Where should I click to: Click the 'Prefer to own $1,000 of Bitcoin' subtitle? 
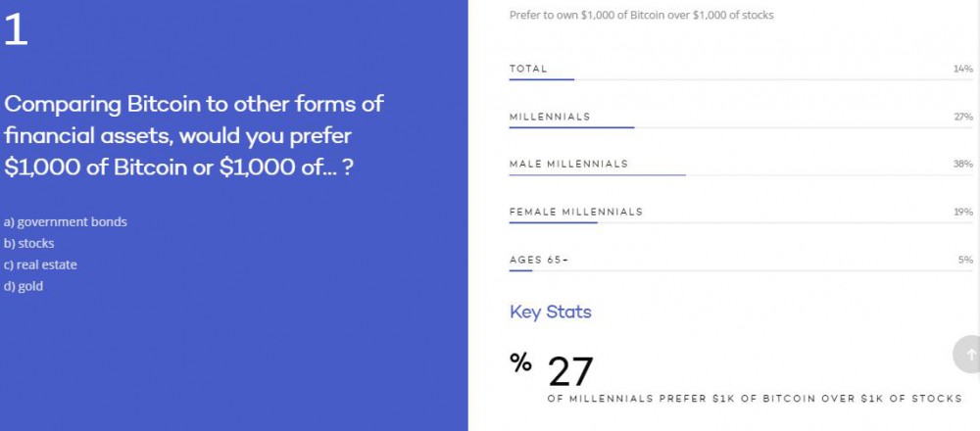[x=641, y=16]
